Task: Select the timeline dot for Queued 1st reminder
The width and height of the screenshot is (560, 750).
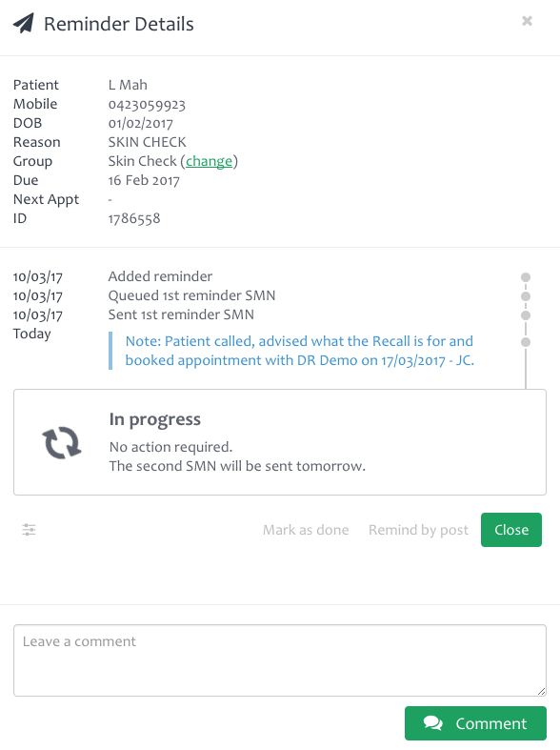Action: click(x=526, y=296)
